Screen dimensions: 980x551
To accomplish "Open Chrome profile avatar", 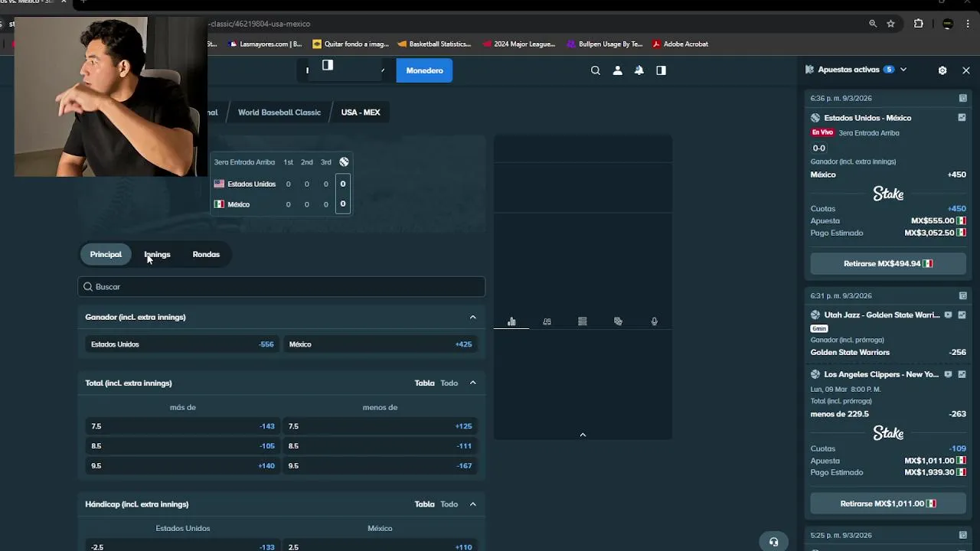I will [x=947, y=24].
